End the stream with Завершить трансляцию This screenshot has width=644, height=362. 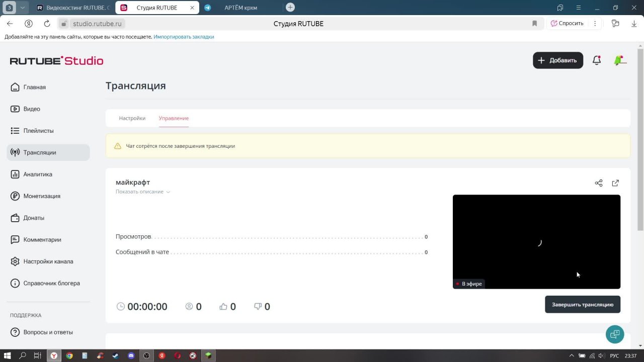click(583, 304)
